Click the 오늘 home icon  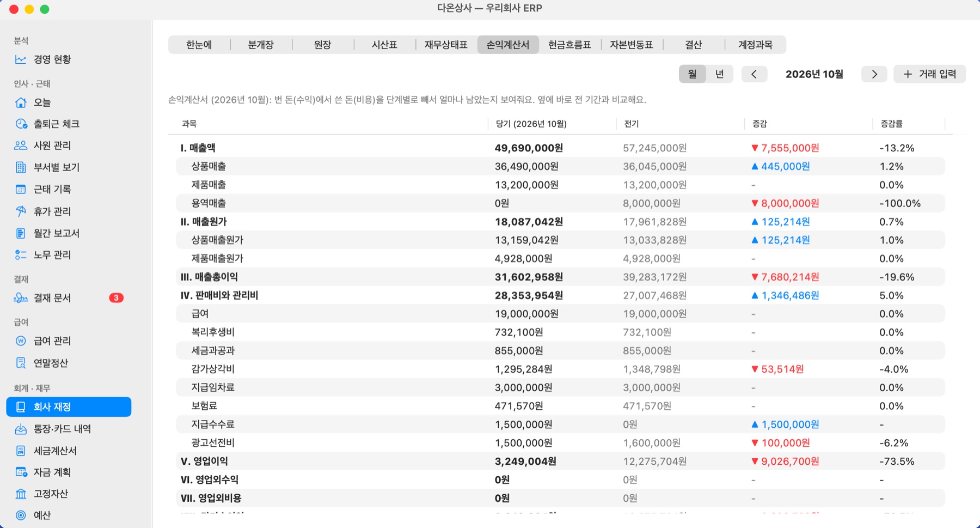21,102
